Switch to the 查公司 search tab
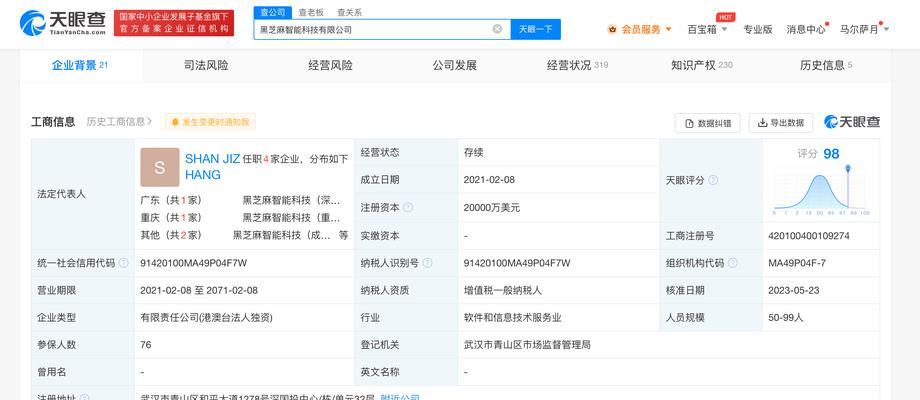The height and width of the screenshot is (400, 920). click(272, 12)
